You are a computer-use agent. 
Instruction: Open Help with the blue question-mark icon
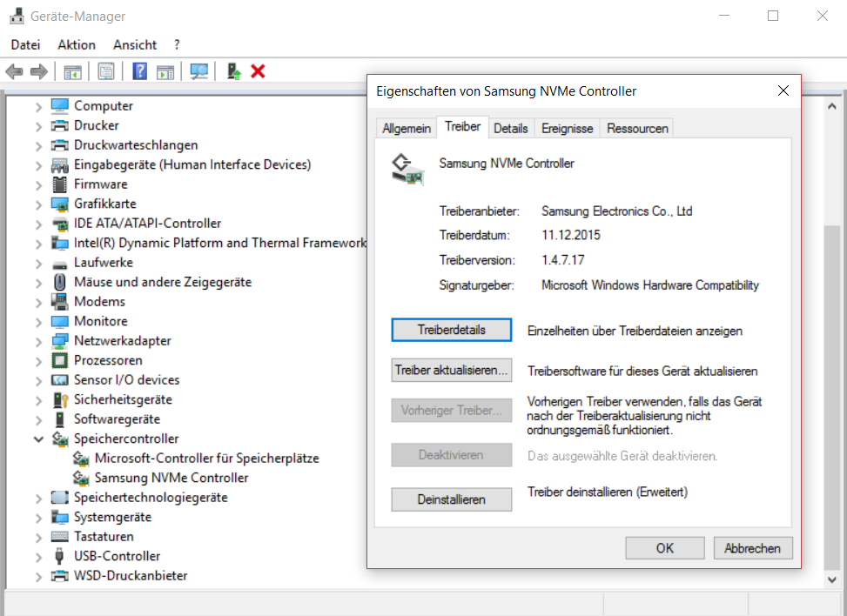140,71
